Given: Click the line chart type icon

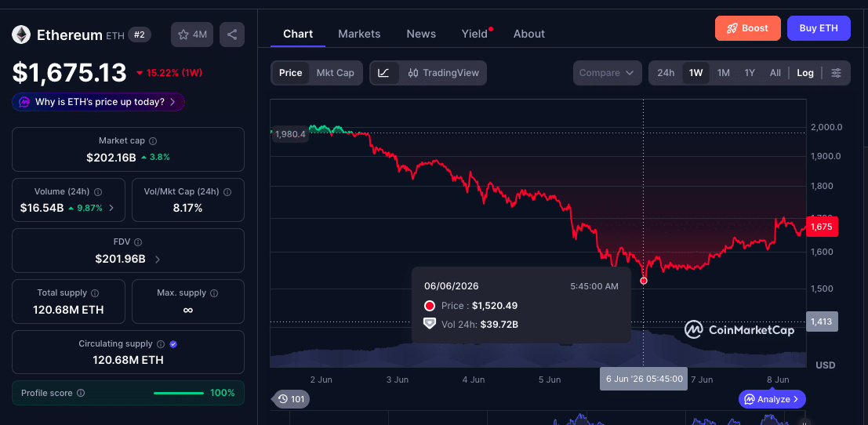Looking at the screenshot, I should pos(384,73).
